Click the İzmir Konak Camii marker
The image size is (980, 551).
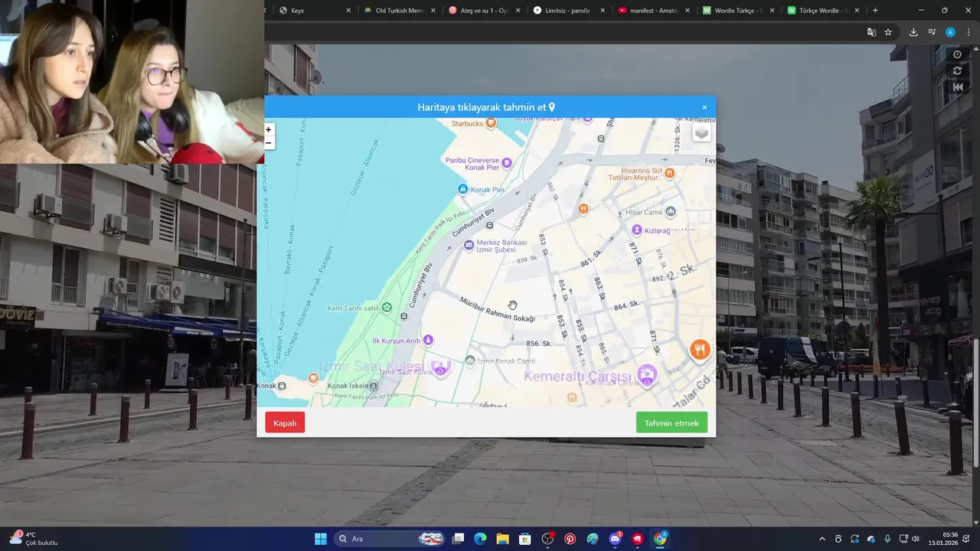(x=471, y=360)
